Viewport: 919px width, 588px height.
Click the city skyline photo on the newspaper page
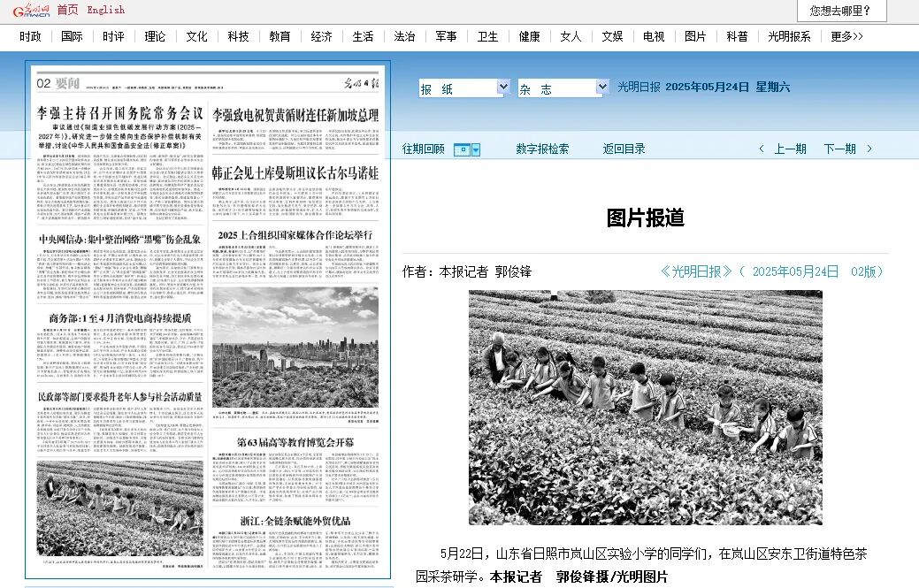click(x=295, y=347)
